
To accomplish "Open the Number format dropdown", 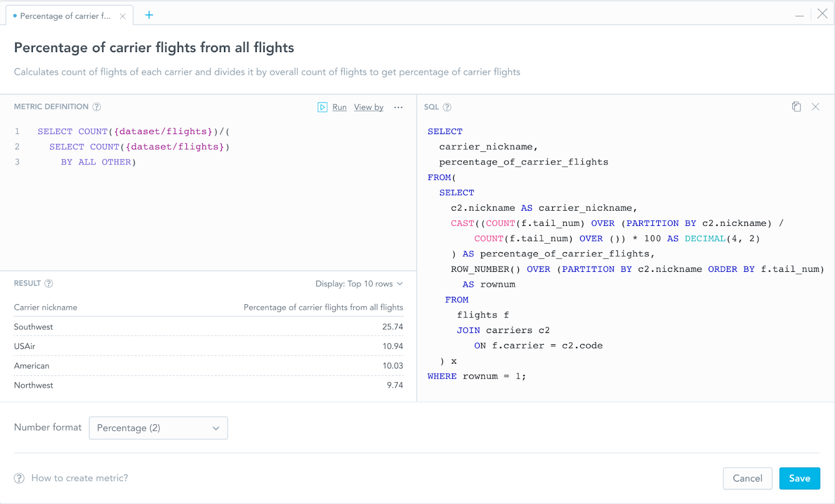I will [x=158, y=428].
